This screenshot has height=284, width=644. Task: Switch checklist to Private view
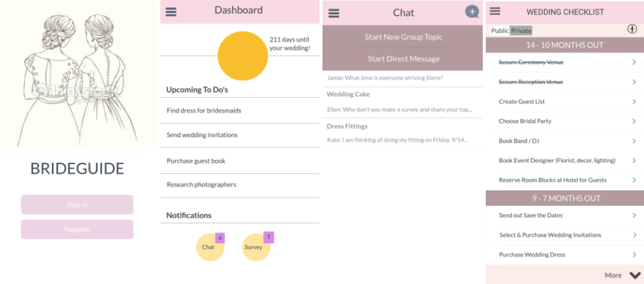point(521,31)
